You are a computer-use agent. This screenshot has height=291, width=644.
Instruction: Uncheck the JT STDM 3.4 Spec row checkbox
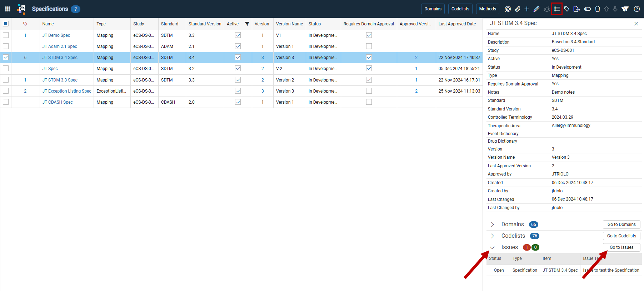pos(6,57)
